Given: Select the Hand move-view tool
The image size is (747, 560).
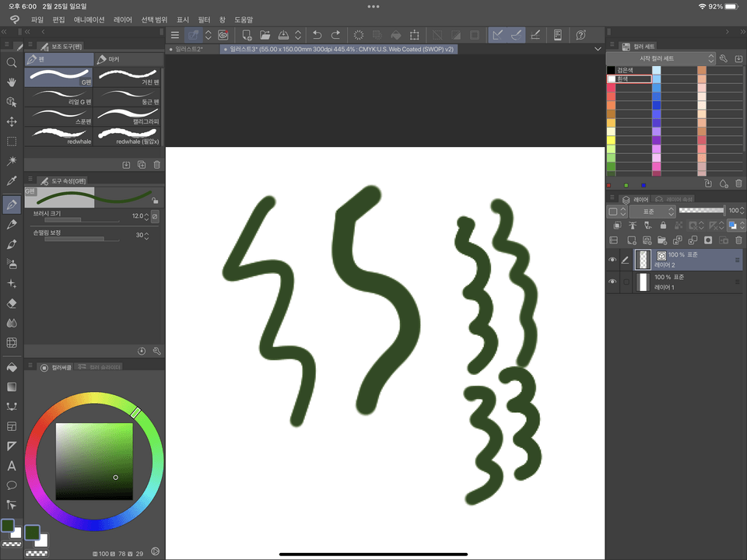Looking at the screenshot, I should (x=12, y=82).
